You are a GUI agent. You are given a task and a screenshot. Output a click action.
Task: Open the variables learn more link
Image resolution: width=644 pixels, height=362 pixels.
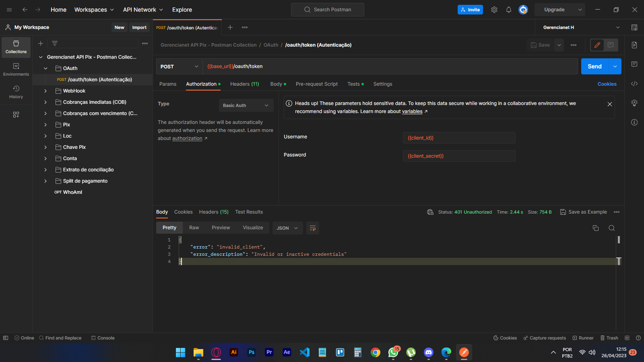[412, 111]
